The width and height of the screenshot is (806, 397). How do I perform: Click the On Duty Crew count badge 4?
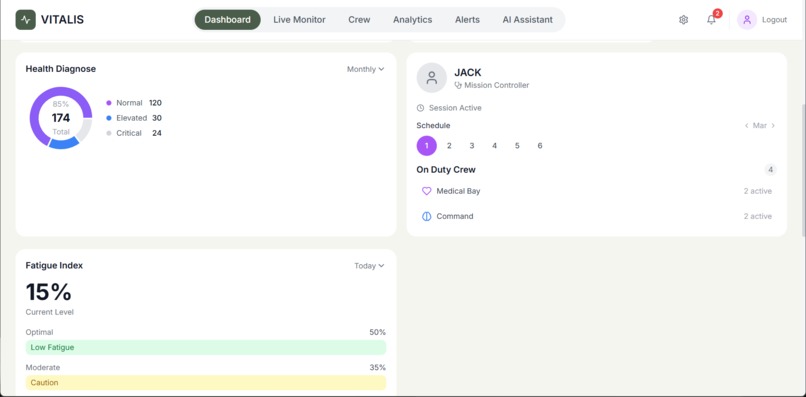[770, 170]
